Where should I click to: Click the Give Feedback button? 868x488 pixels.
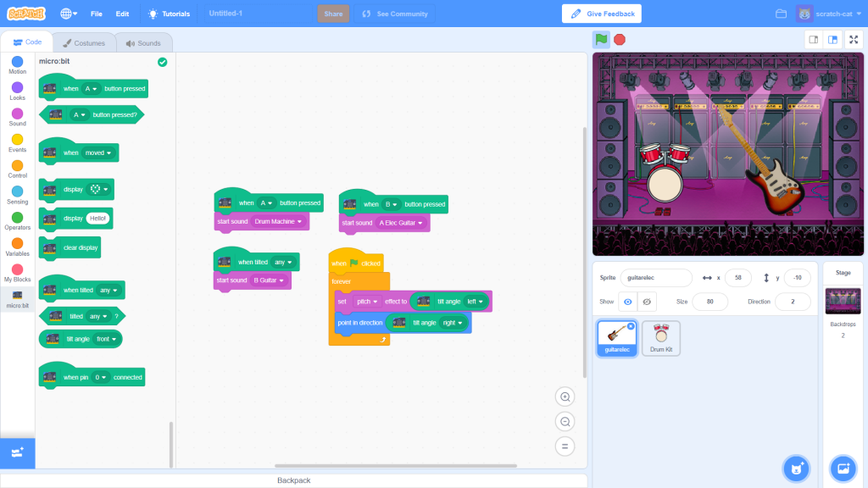[601, 14]
